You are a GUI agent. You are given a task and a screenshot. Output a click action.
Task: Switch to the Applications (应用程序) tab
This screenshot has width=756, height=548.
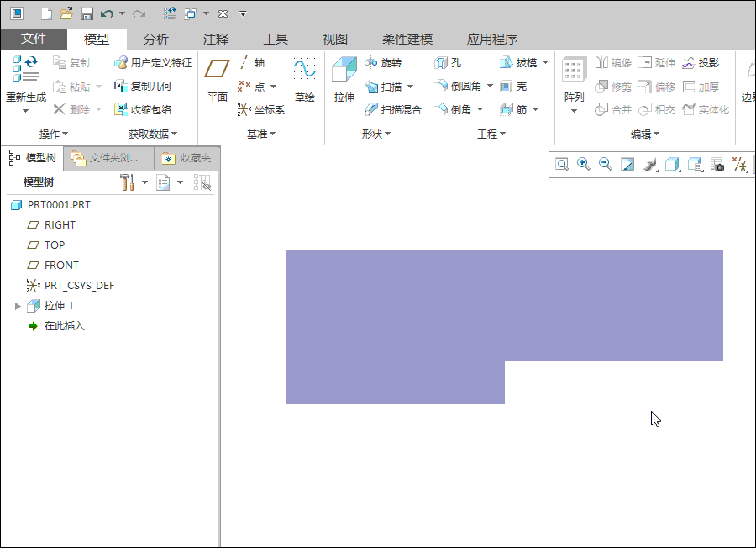point(491,39)
